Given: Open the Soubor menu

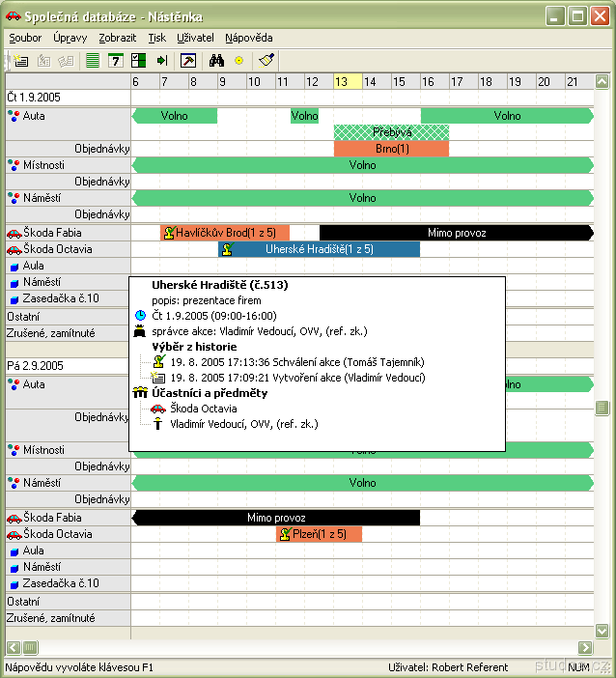Looking at the screenshot, I should tap(25, 38).
